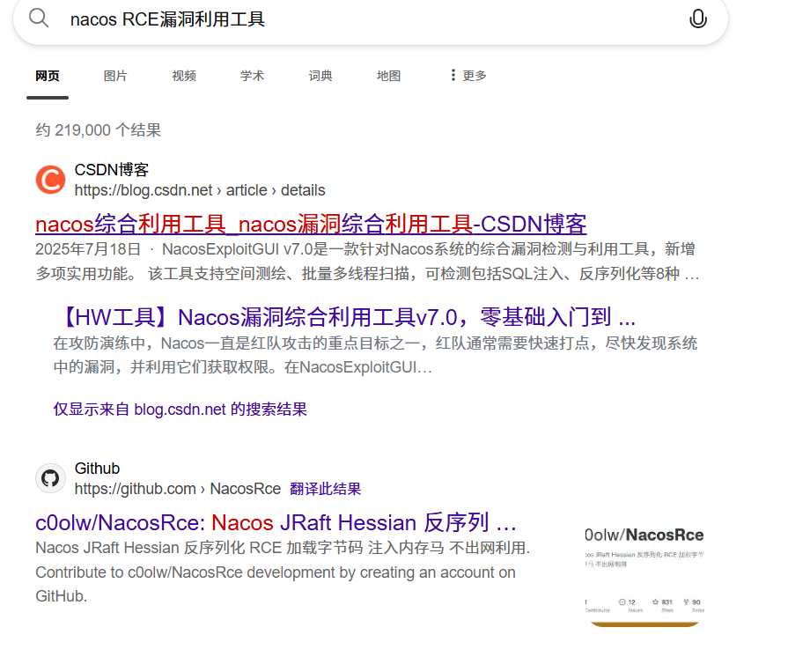Click the https://blog.csdn.net URL breadcrumb
This screenshot has width=788, height=672.
[200, 190]
